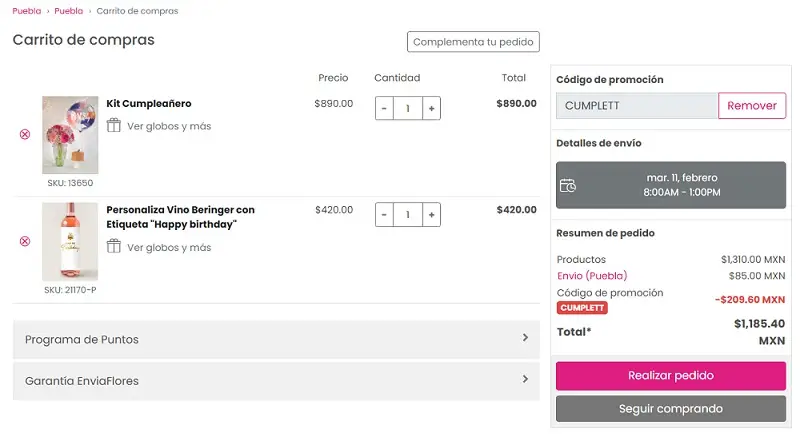Remove the CUMPLETT promo code
Image resolution: width=800 pixels, height=437 pixels.
[752, 106]
